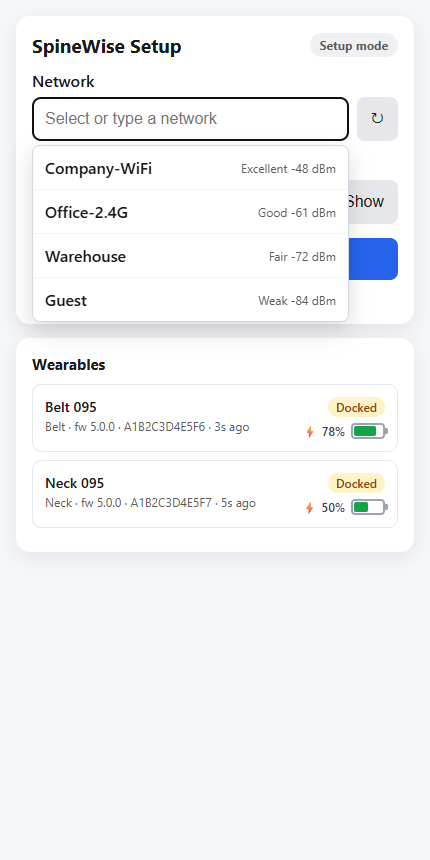Click the 50% battery percentage
The image size is (430, 860).
coord(333,508)
